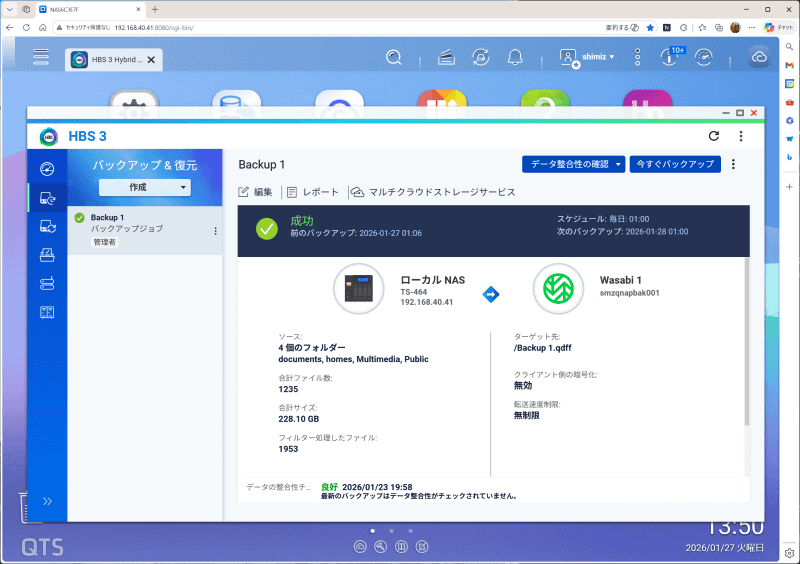Open the shimiz user menu
800x564 pixels.
click(x=587, y=57)
